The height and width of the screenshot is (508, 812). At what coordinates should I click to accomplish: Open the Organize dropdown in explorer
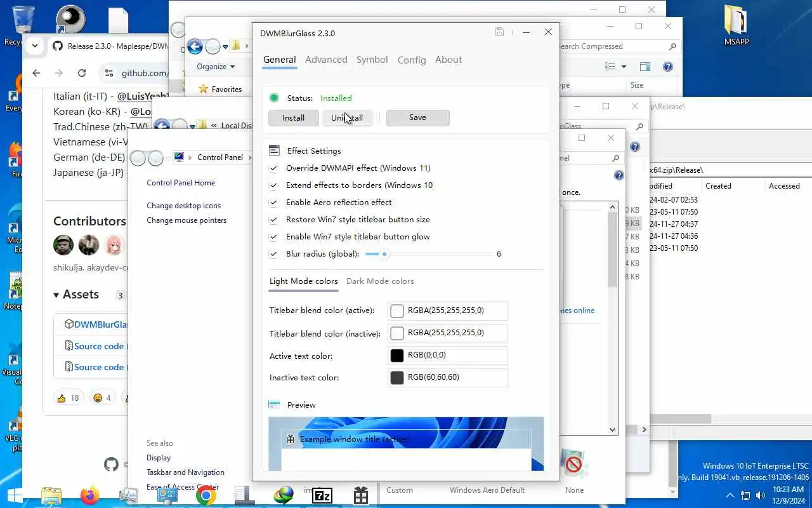click(x=216, y=67)
